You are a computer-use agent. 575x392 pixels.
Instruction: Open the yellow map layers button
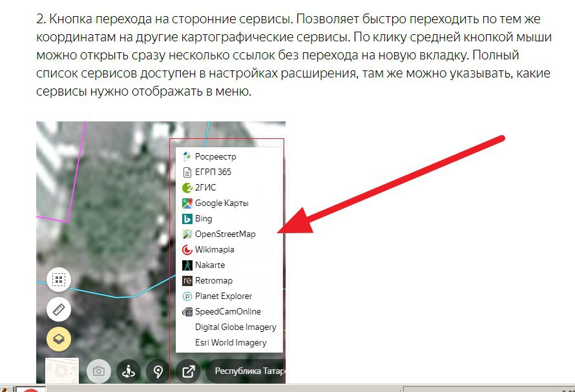click(59, 339)
